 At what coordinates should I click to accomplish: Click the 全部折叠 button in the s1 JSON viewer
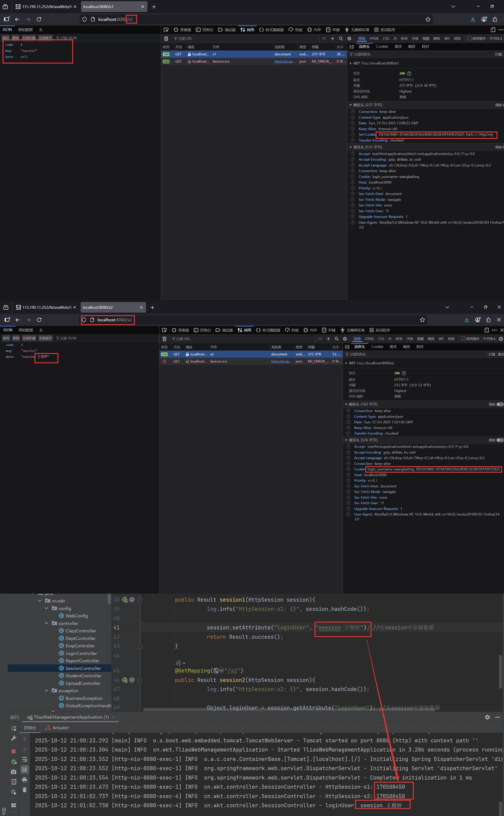pyautogui.click(x=29, y=38)
